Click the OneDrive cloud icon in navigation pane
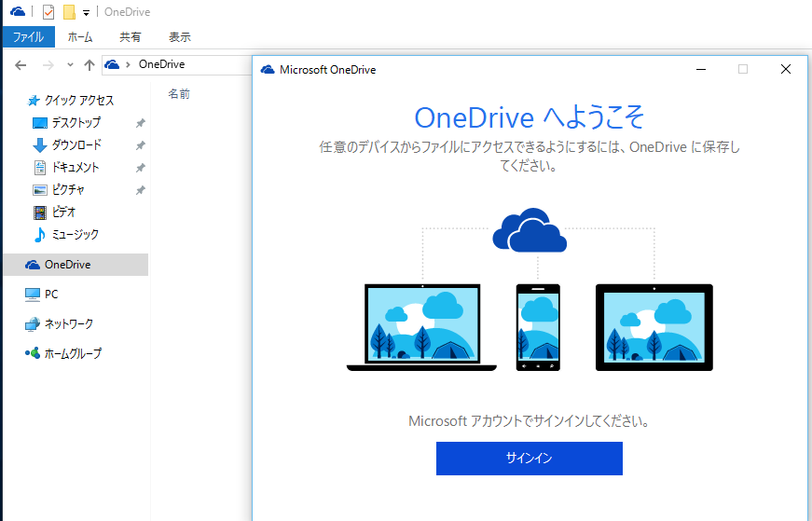 [33, 266]
